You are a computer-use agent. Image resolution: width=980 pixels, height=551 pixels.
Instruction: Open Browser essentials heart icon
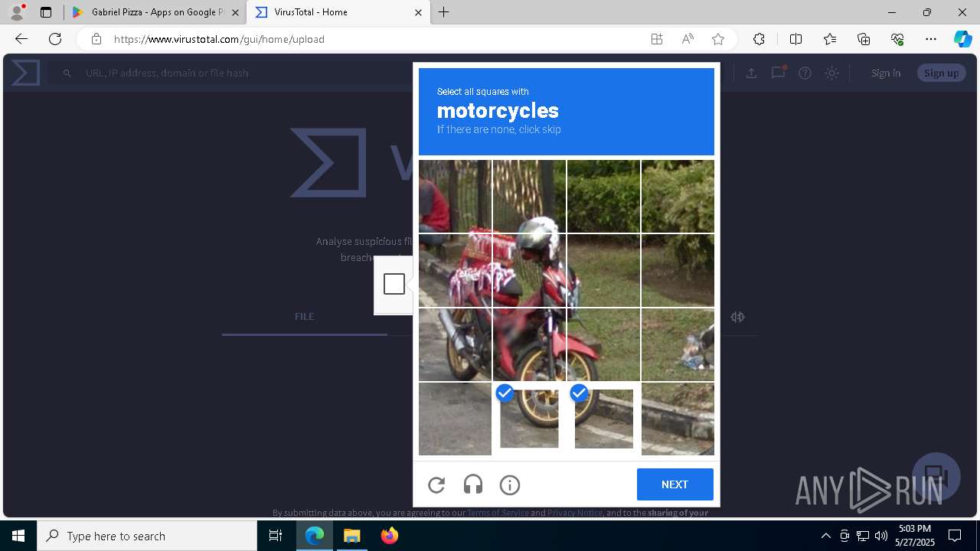pyautogui.click(x=897, y=39)
